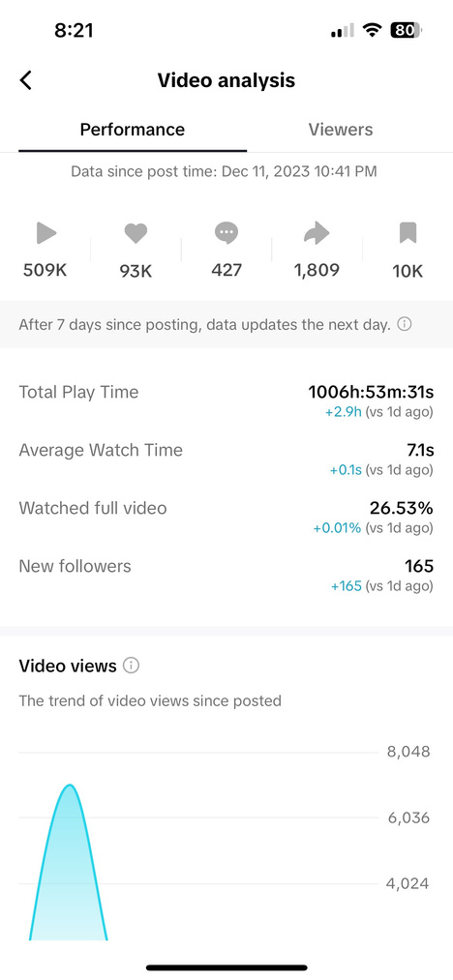Tap the battery indicator in status bar
This screenshot has height=980, width=453.
[407, 30]
